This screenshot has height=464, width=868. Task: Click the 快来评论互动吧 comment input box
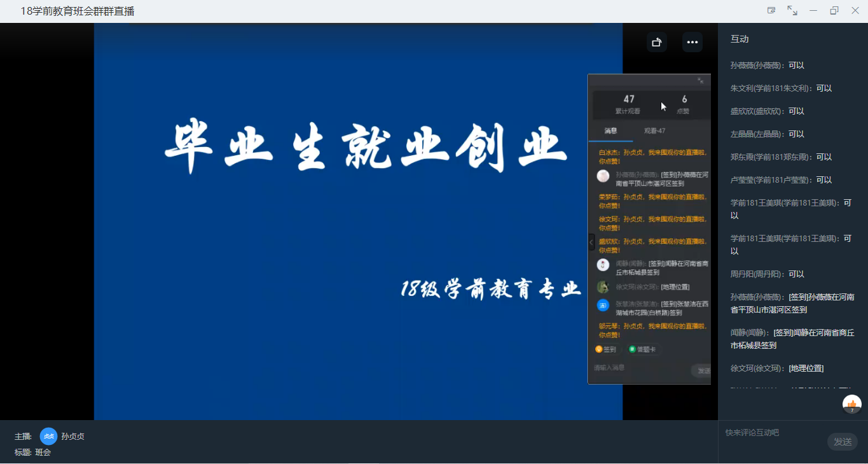(773, 433)
